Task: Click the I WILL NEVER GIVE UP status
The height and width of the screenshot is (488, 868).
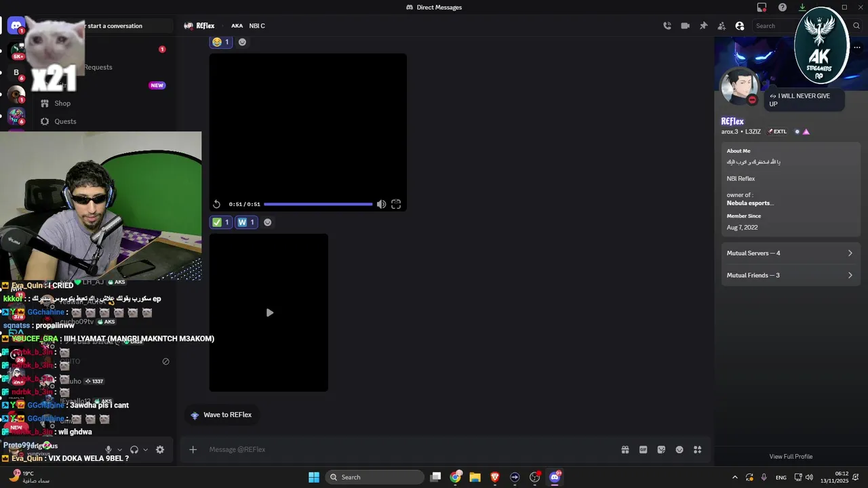Action: pos(804,100)
